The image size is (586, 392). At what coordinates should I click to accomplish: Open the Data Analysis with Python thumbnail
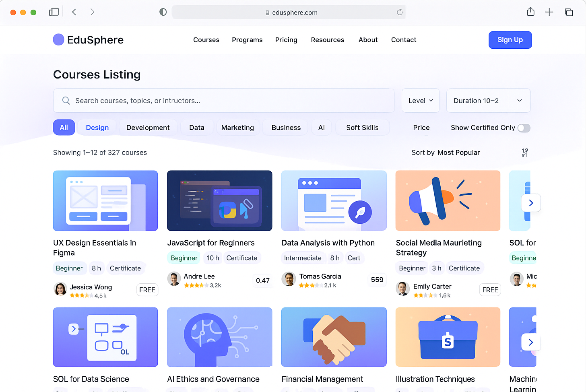click(x=334, y=200)
